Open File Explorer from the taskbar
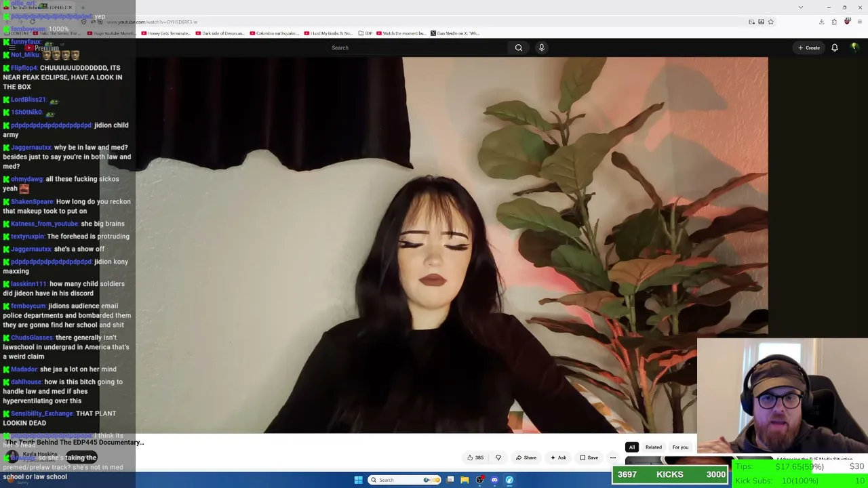Viewport: 868px width, 488px height. click(x=465, y=480)
